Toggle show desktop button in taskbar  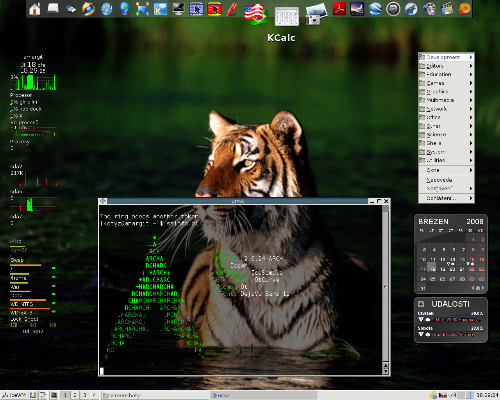[54, 395]
